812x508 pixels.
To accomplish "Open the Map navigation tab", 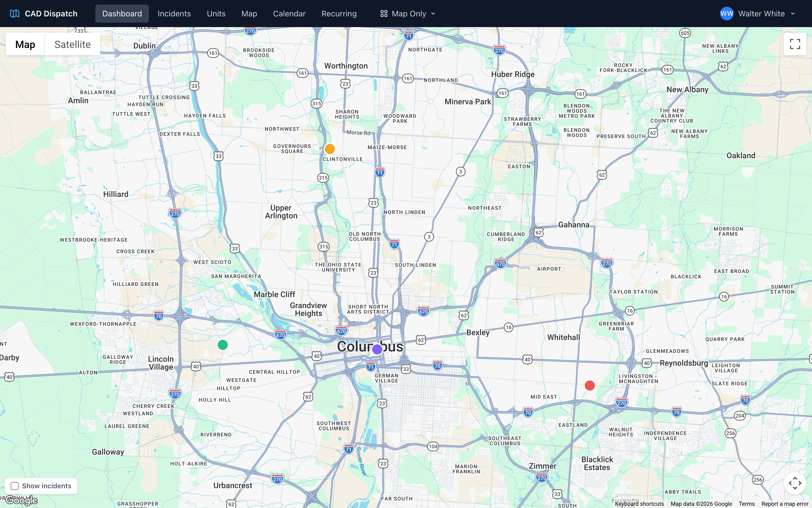I will (x=249, y=14).
